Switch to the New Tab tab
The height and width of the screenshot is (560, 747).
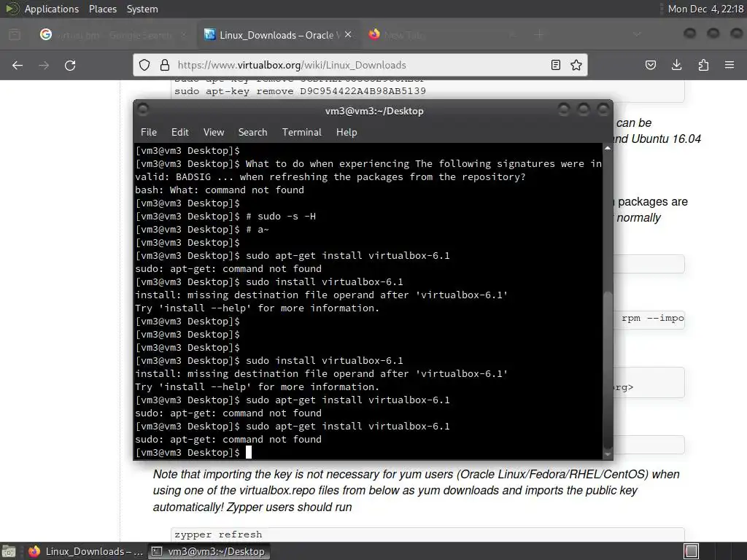[x=442, y=35]
